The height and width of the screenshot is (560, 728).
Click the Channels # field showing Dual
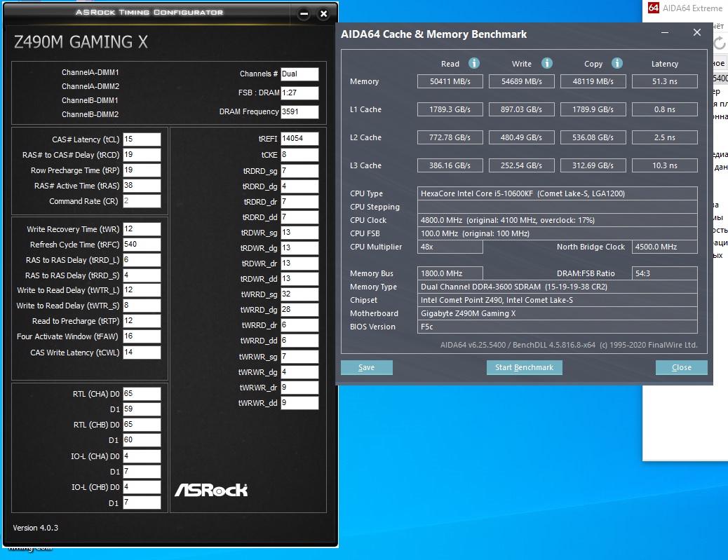tap(300, 74)
